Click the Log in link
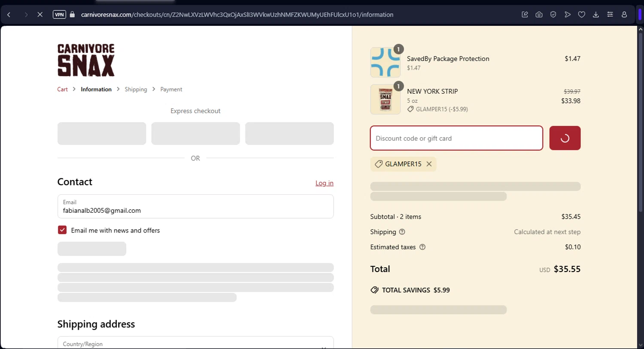This screenshot has width=644, height=349. click(324, 183)
